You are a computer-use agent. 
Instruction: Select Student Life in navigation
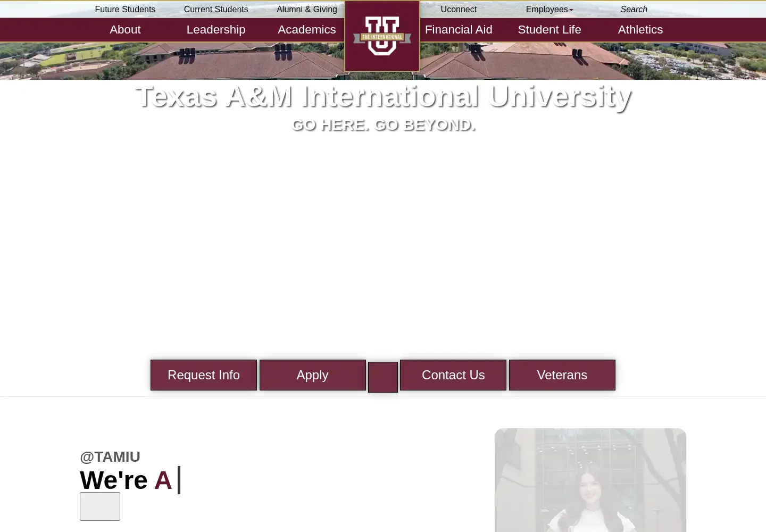(x=549, y=30)
